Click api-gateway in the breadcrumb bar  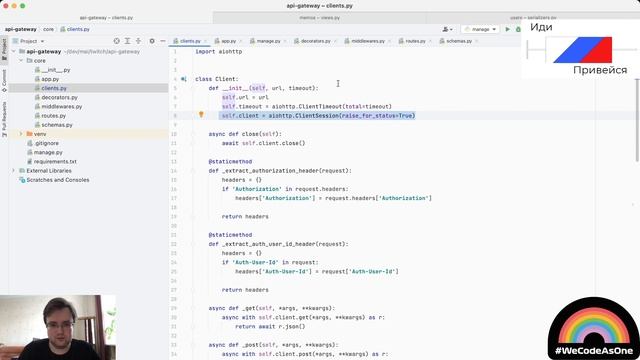coord(21,29)
